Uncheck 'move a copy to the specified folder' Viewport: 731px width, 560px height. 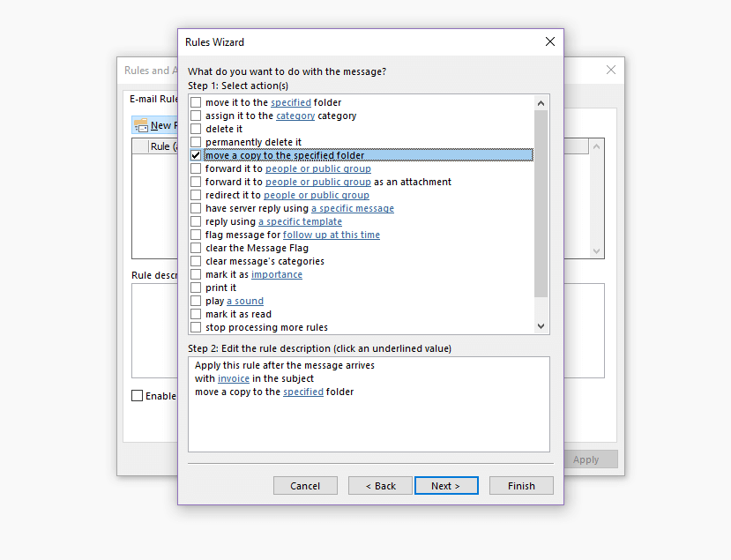pyautogui.click(x=196, y=155)
